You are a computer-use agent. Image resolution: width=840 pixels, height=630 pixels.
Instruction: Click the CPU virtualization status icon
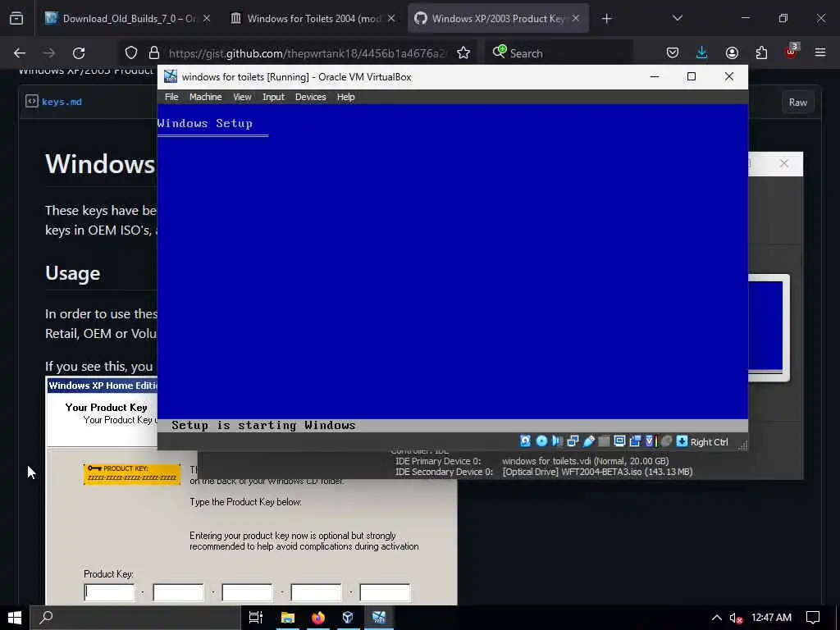[x=651, y=441]
